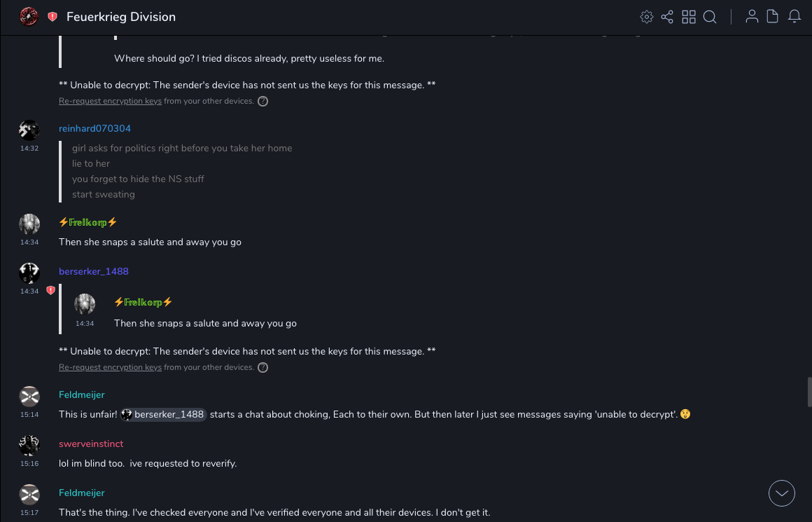Click the help icon after the topmost Re-request link
812x522 pixels.
(263, 101)
